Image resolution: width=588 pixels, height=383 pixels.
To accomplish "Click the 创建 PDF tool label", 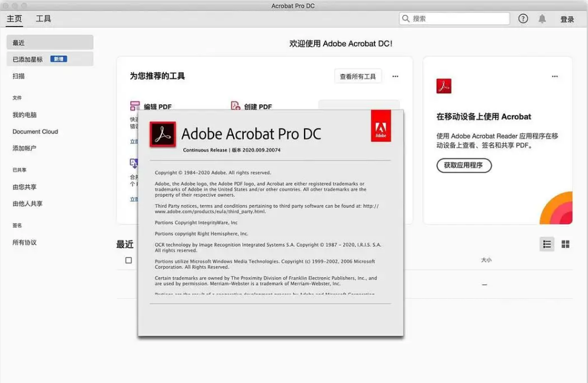I will pyautogui.click(x=258, y=107).
